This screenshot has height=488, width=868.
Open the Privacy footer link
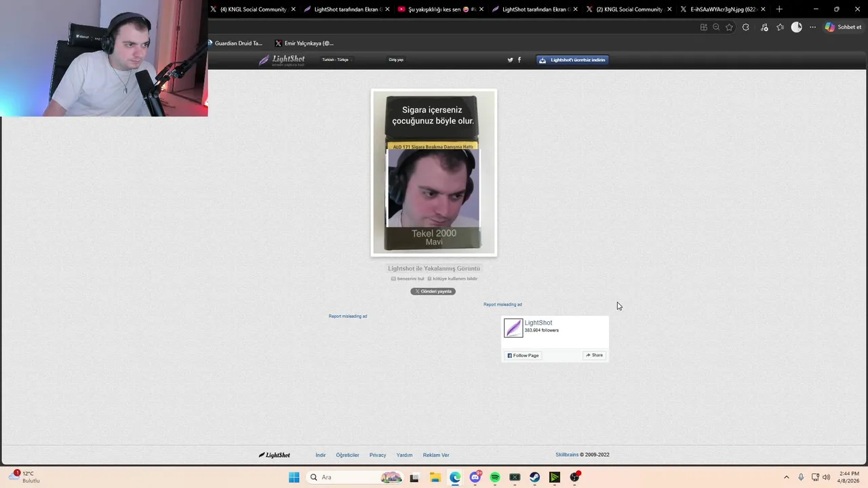378,455
